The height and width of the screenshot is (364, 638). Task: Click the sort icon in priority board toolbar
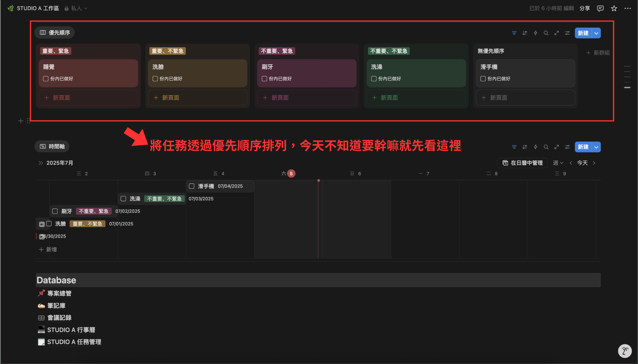pos(525,33)
